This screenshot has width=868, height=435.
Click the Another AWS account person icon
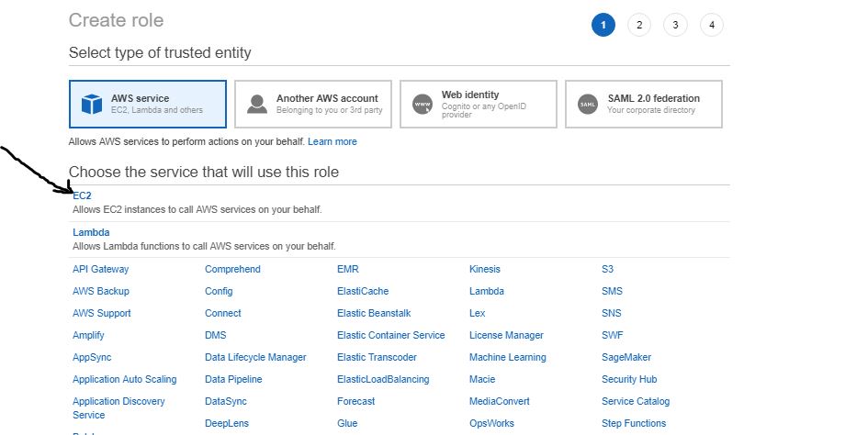(257, 104)
